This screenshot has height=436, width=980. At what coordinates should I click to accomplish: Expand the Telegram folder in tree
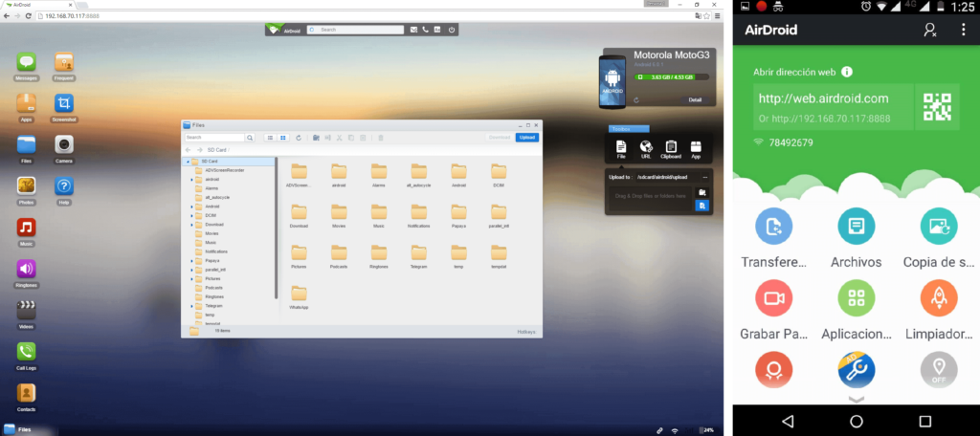click(x=191, y=306)
